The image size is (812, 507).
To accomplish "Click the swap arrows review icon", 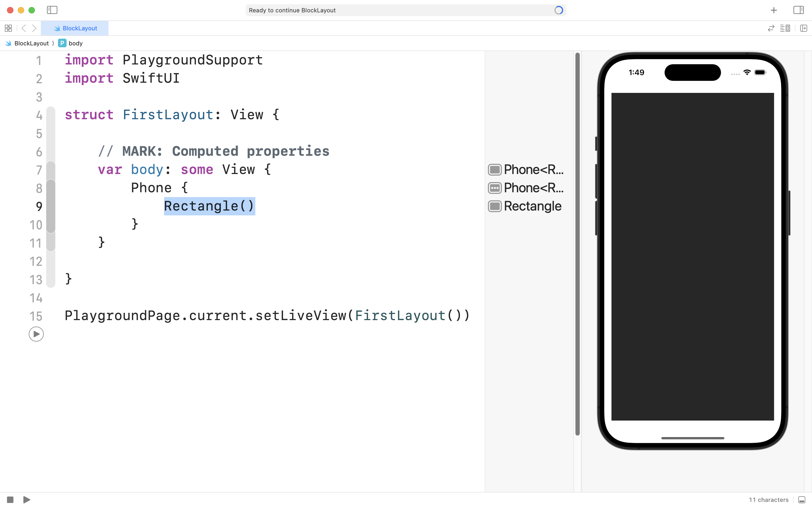I will click(771, 28).
